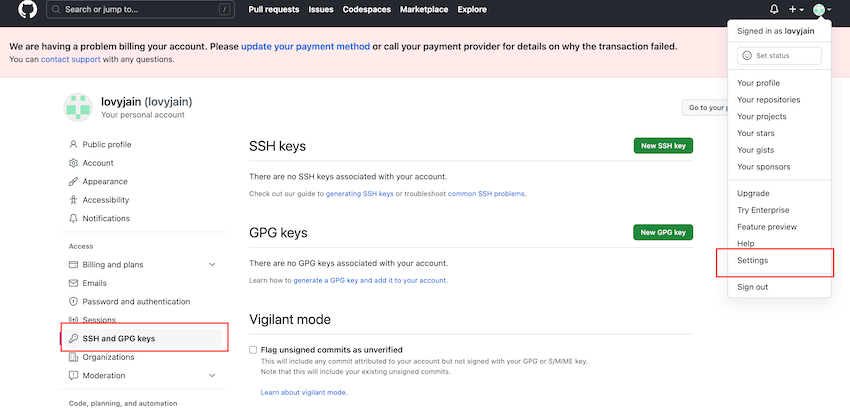Click the smiley icon in Set status
The height and width of the screenshot is (409, 850).
(x=747, y=55)
